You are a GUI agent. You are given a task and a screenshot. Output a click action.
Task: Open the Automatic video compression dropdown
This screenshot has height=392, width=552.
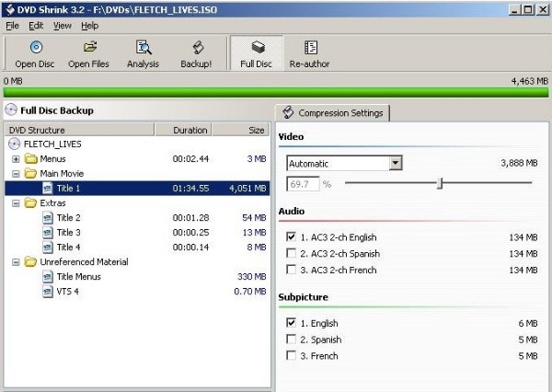(396, 163)
